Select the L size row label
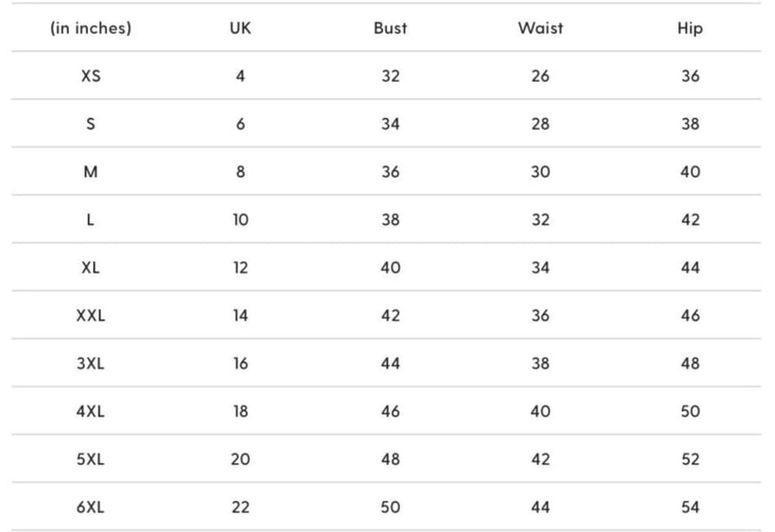775x532 pixels. (90, 220)
